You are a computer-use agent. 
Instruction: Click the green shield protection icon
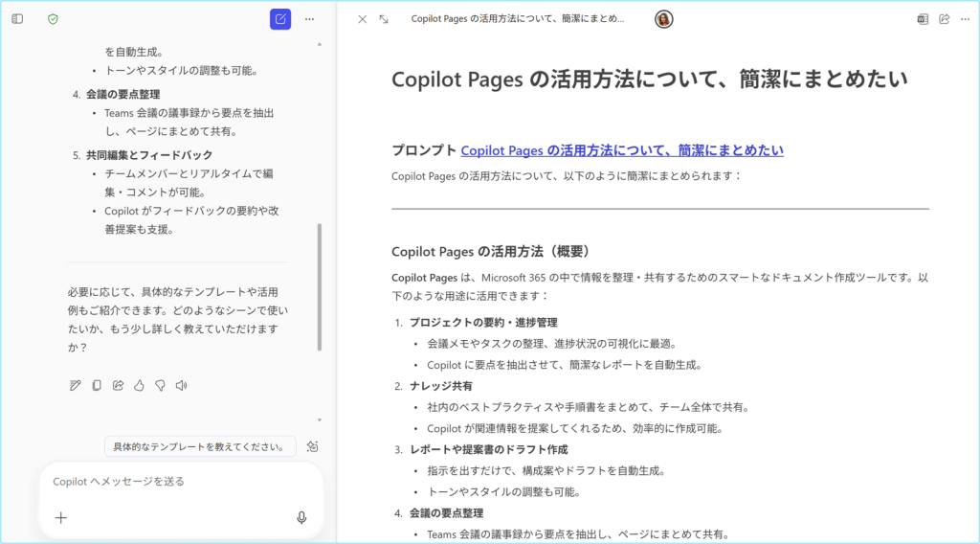tap(54, 19)
